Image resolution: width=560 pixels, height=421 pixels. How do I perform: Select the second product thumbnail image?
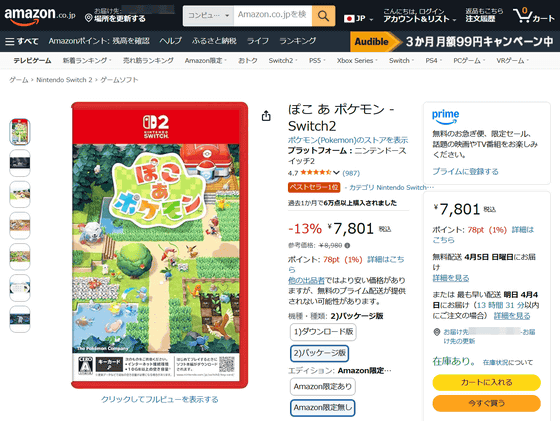pyautogui.click(x=20, y=163)
